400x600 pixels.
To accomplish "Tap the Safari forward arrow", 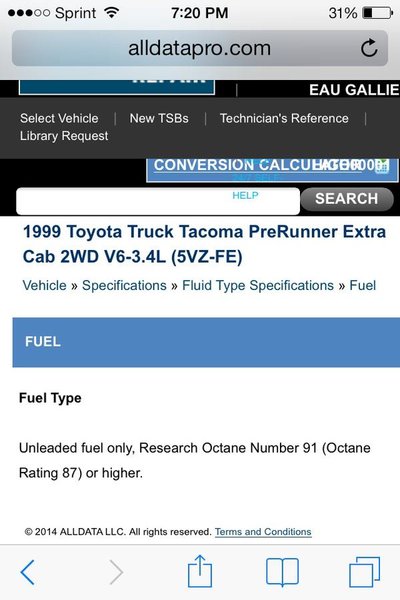I will click(x=116, y=572).
